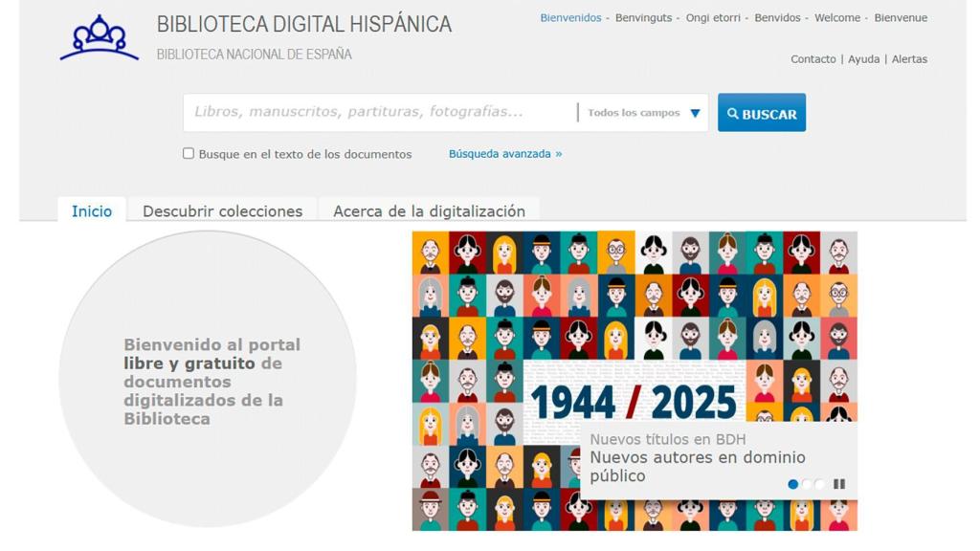
Task: Select the first filled carousel dot
Action: pyautogui.click(x=792, y=485)
